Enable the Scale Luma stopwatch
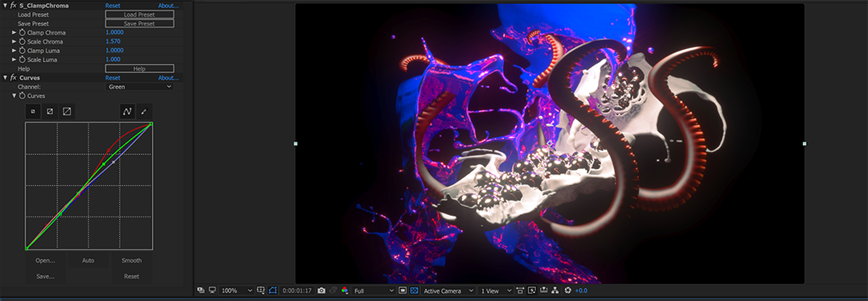 (x=23, y=60)
